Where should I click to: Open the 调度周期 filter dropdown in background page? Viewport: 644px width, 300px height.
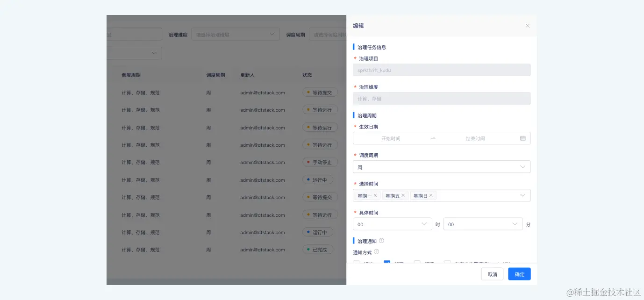click(328, 34)
